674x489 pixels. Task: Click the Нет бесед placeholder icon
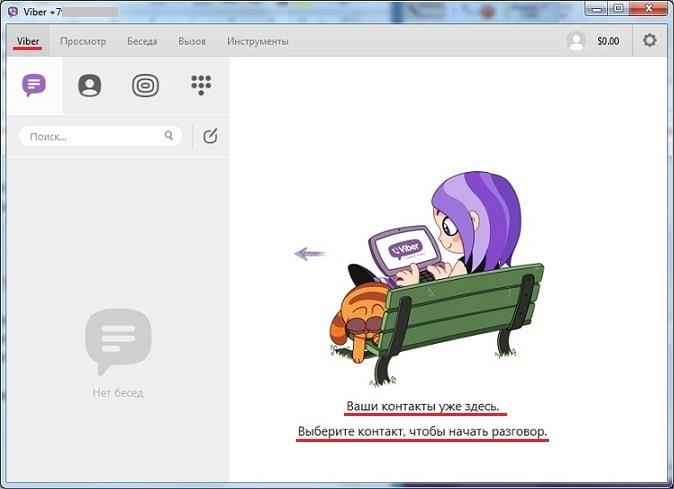118,341
